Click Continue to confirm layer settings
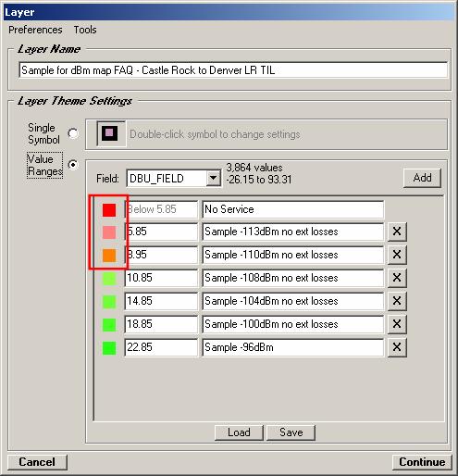Image resolution: width=458 pixels, height=476 pixels. click(x=422, y=462)
